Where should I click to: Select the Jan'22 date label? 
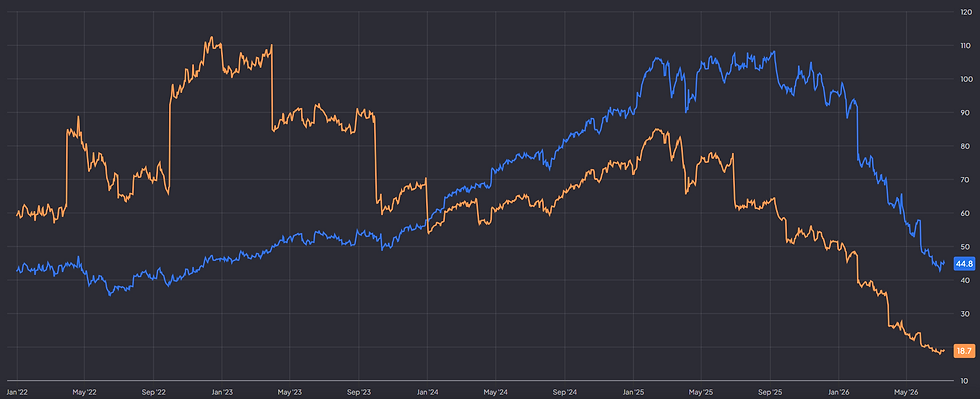coord(16,392)
